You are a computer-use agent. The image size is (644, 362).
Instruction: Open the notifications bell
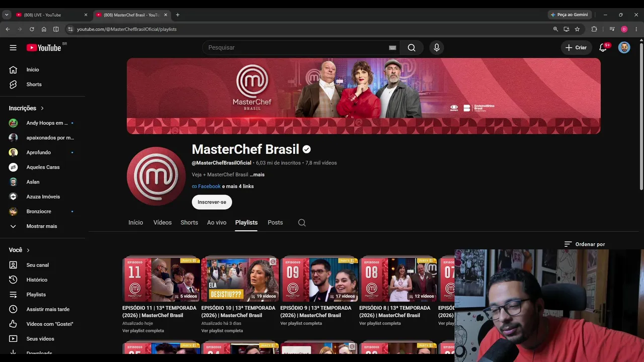(x=603, y=48)
